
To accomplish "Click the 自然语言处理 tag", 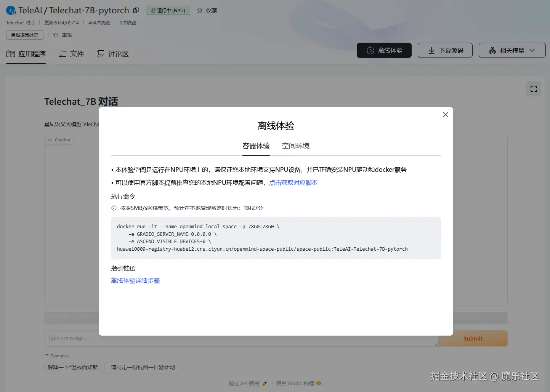I will point(25,35).
